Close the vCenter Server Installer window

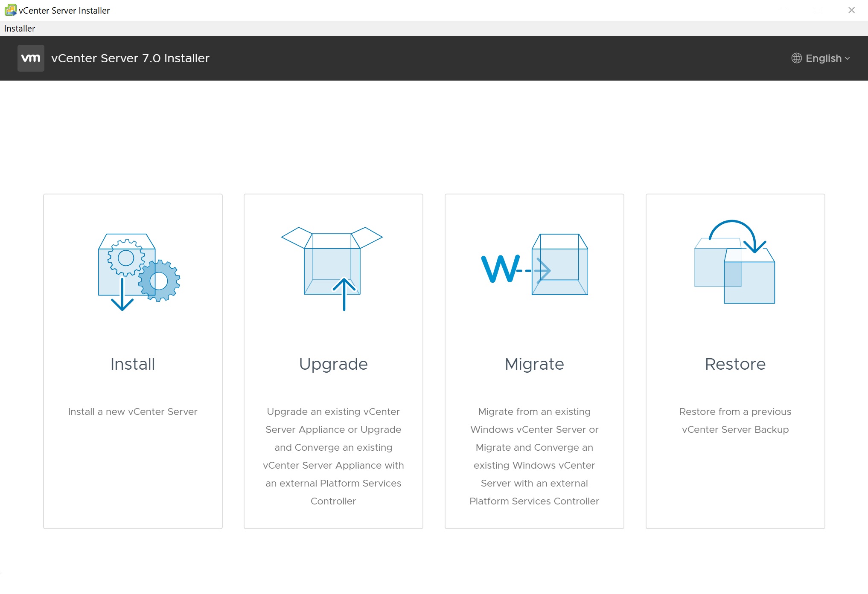[851, 10]
